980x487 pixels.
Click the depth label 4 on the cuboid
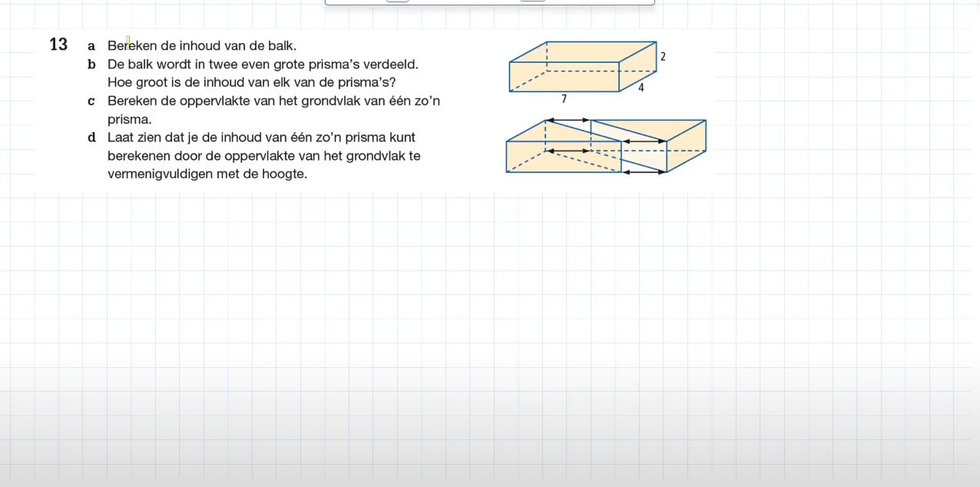[641, 88]
